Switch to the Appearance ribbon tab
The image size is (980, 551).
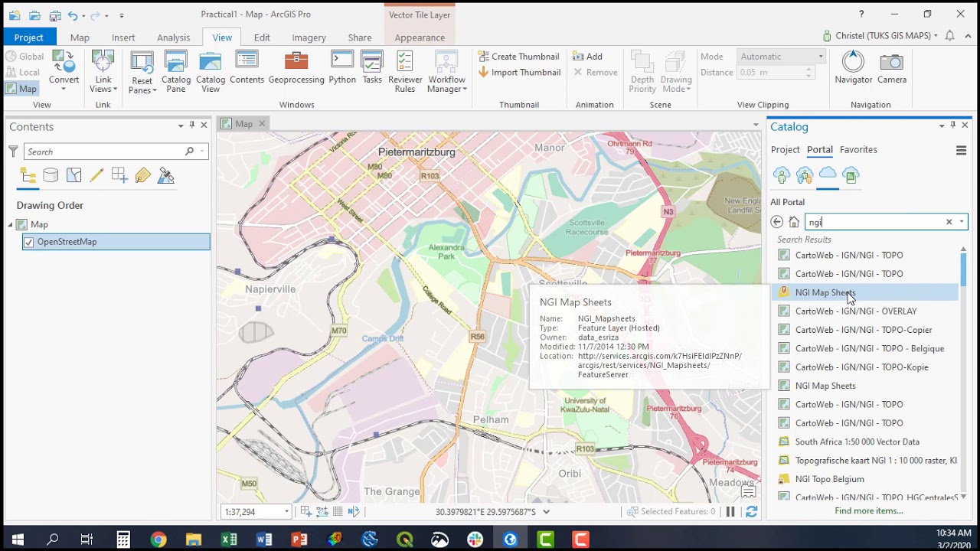tap(420, 37)
